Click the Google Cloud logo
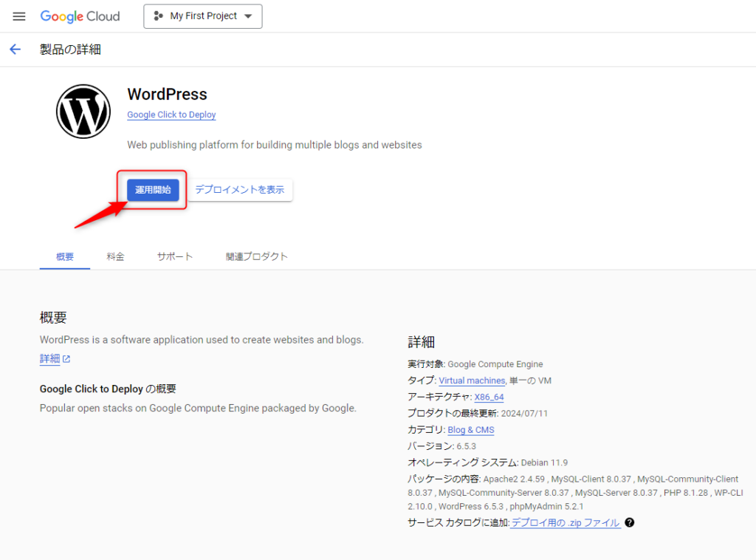Image resolution: width=756 pixels, height=560 pixels. point(80,16)
